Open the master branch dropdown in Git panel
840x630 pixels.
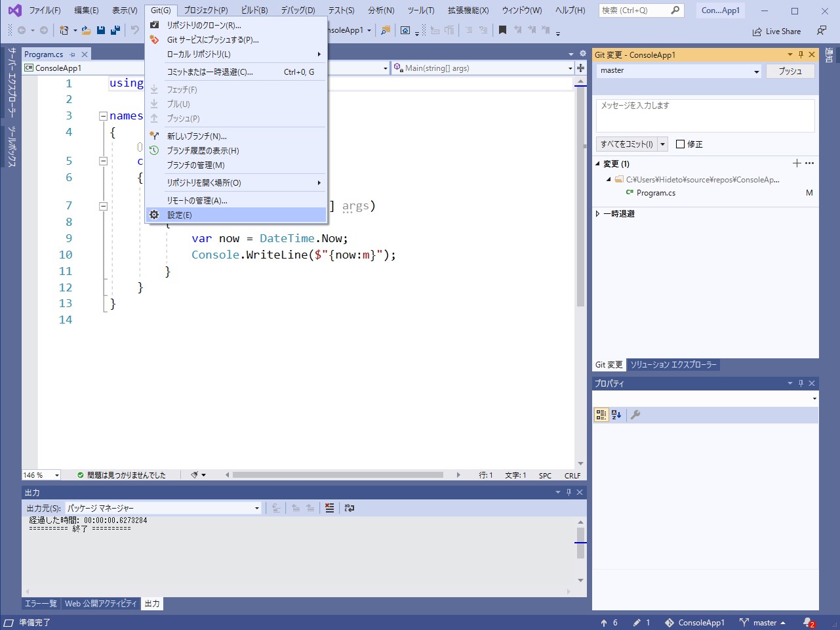(679, 71)
